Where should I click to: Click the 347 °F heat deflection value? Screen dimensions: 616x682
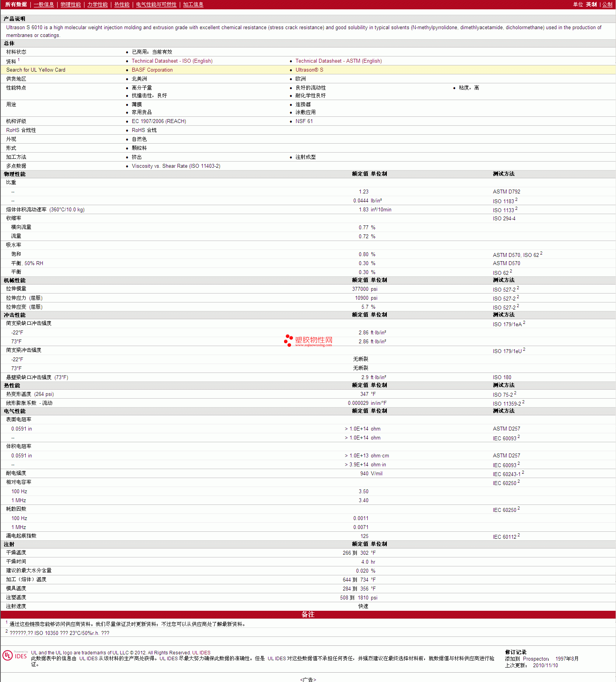368,394
